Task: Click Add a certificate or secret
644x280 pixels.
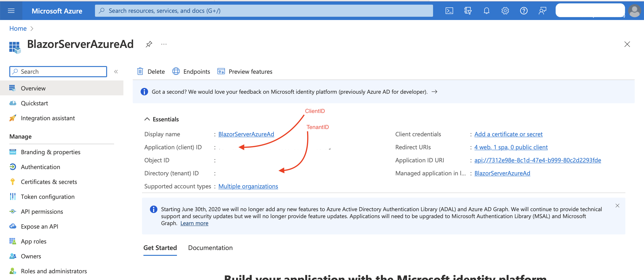Action: pyautogui.click(x=508, y=134)
